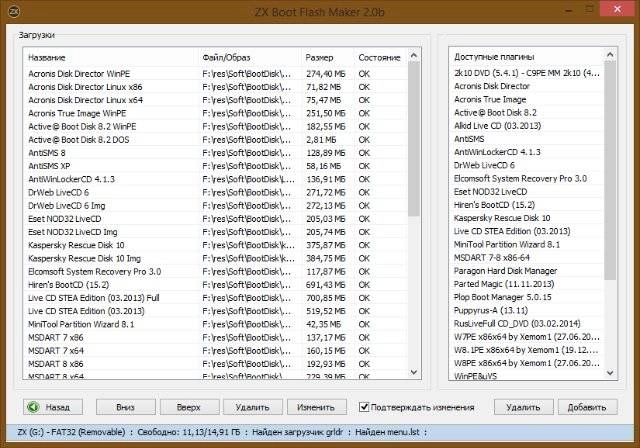Click the Название column header
This screenshot has width=640, height=448.
point(110,58)
